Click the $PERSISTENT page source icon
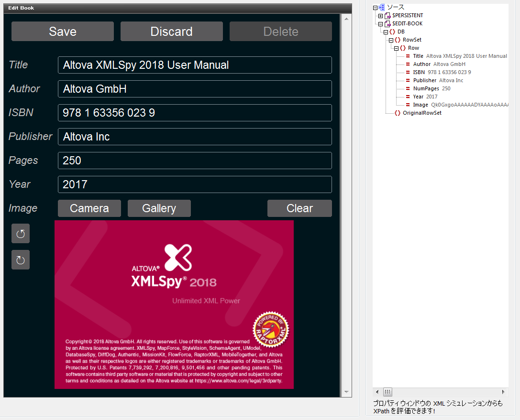The height and width of the screenshot is (420, 520). click(x=387, y=16)
